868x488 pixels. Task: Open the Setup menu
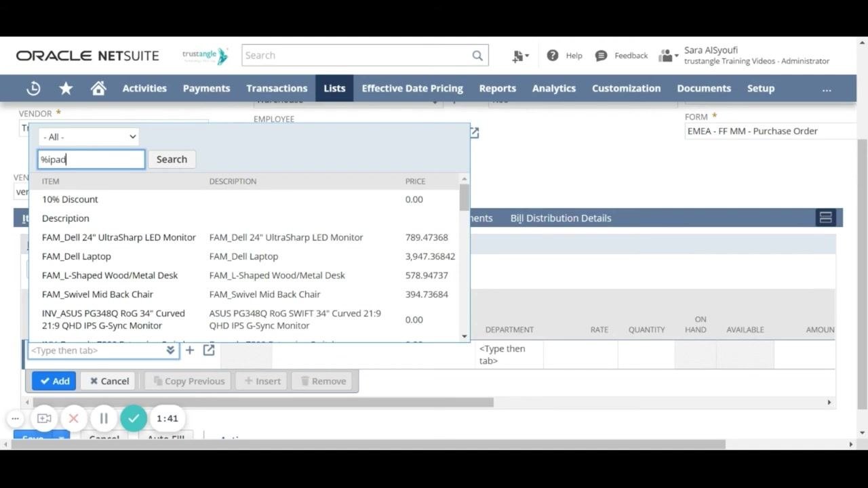761,88
